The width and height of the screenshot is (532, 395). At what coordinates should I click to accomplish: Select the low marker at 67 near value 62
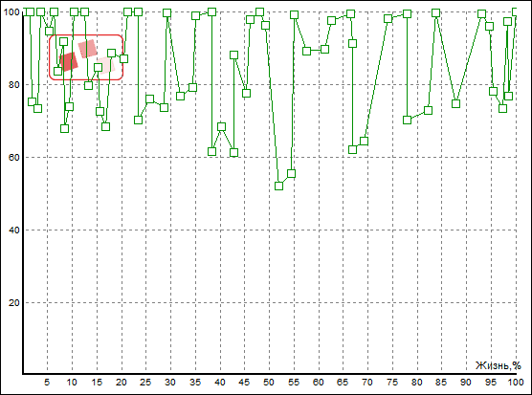click(x=352, y=149)
